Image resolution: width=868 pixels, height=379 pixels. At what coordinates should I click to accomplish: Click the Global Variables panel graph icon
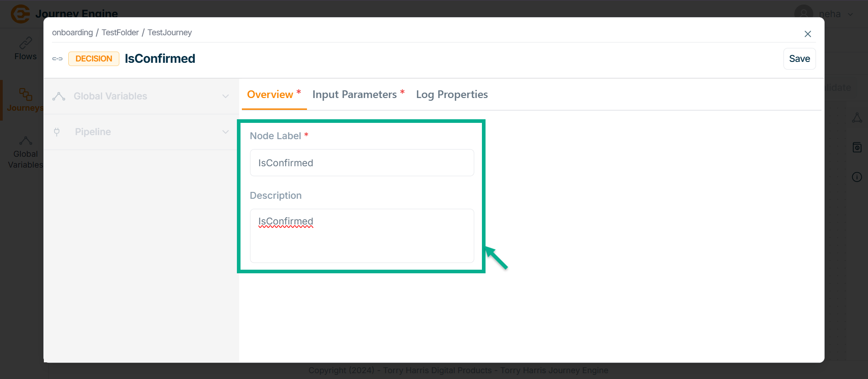click(59, 96)
